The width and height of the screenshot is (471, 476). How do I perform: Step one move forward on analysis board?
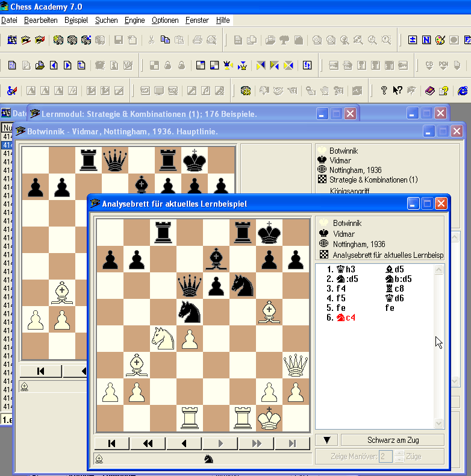(220, 443)
